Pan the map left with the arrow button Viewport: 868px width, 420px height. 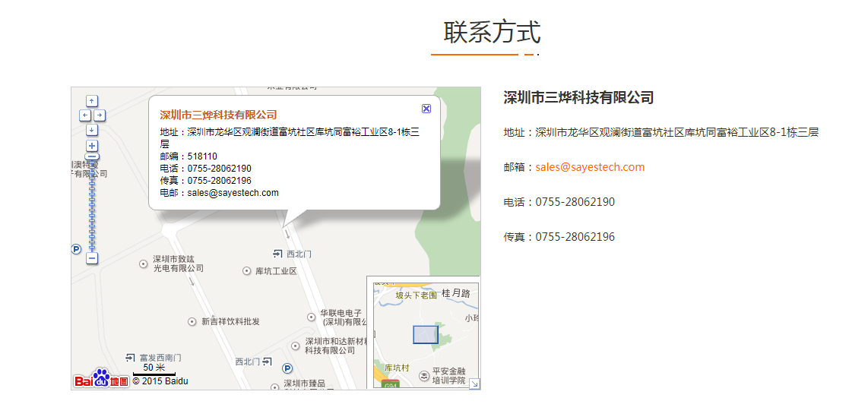coord(84,115)
